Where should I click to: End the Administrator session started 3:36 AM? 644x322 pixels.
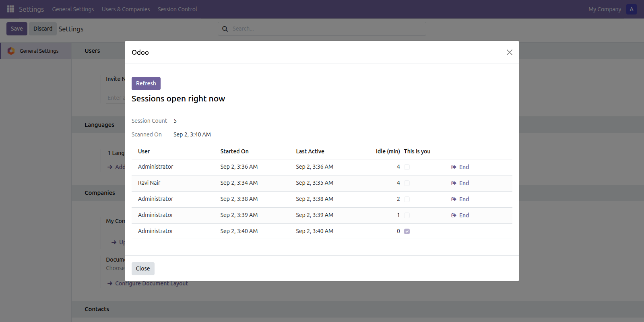(x=460, y=167)
